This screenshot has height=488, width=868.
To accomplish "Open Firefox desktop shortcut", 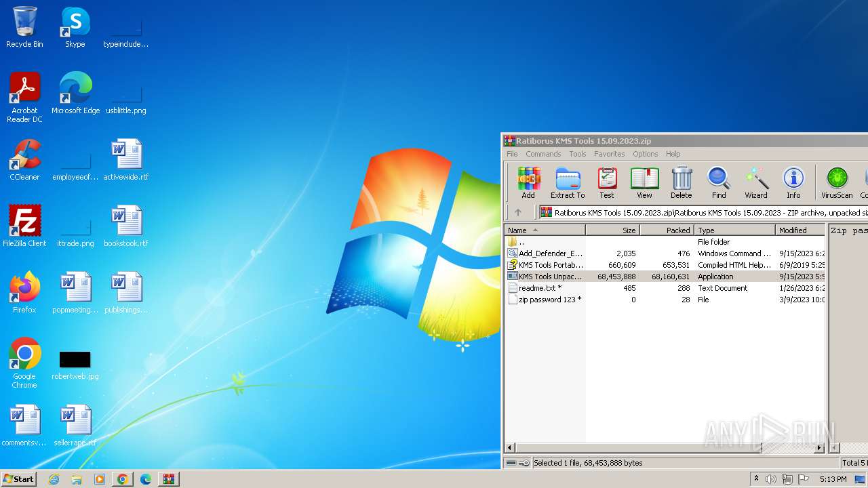I will (24, 293).
